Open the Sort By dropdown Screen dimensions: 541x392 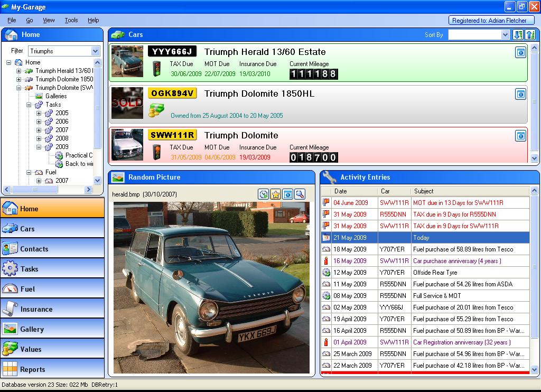pyautogui.click(x=505, y=35)
